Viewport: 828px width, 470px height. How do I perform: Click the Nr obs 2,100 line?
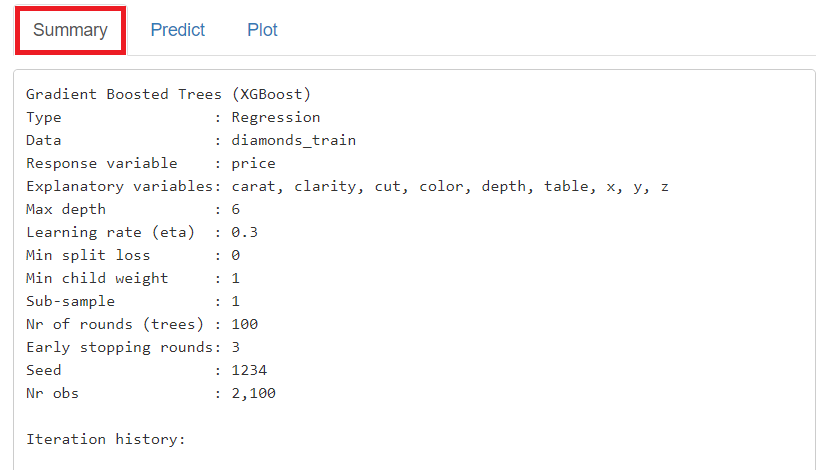[x=150, y=393]
